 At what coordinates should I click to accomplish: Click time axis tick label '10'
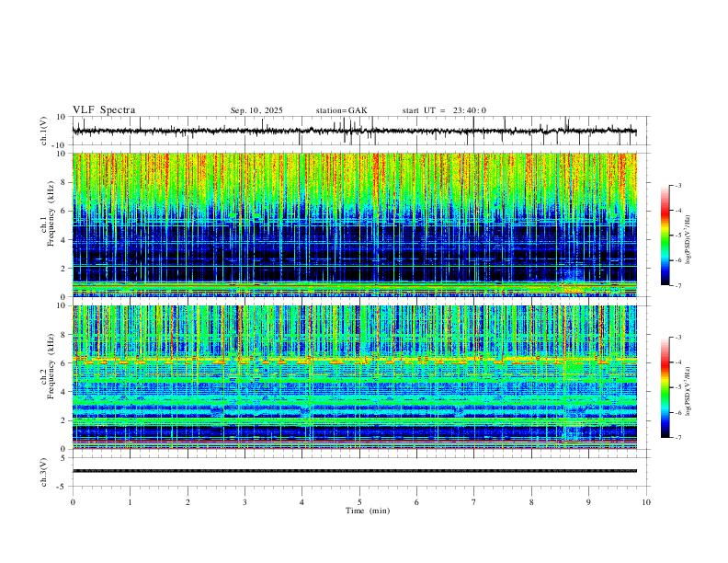click(x=646, y=502)
